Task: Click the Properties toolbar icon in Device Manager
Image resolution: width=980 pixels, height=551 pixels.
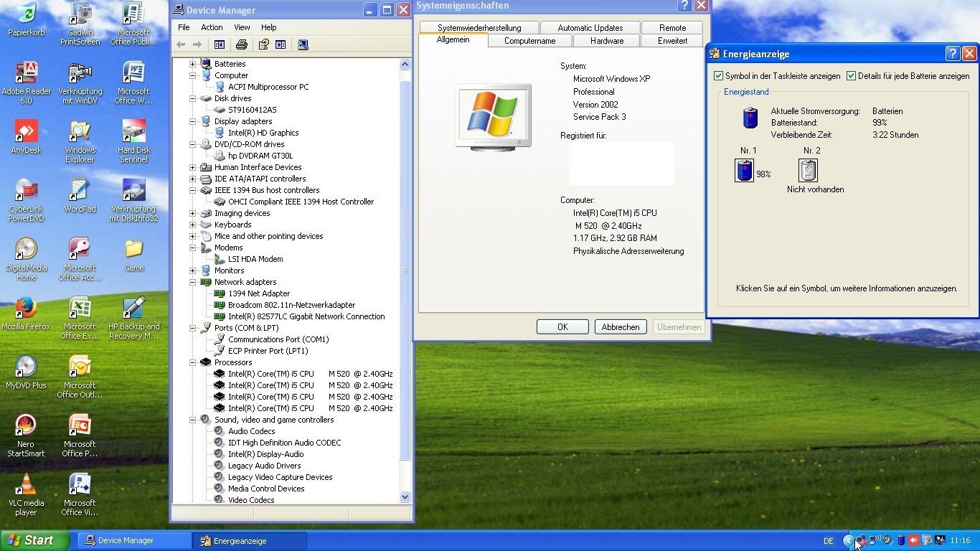Action: point(263,44)
